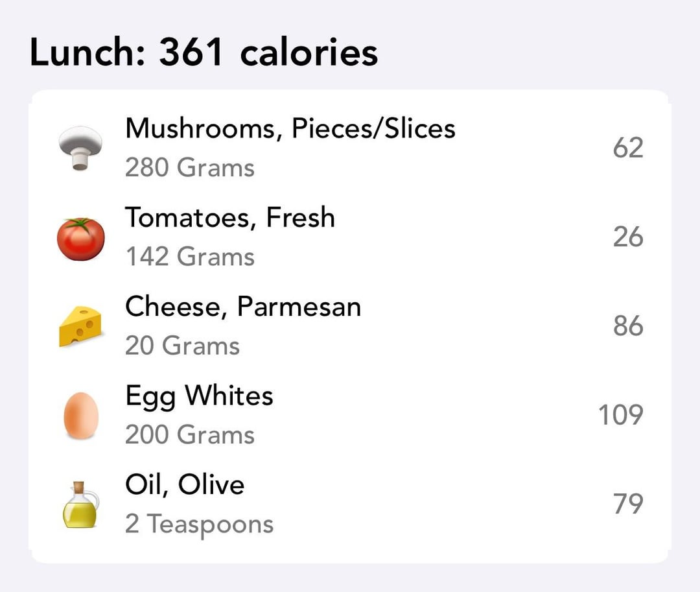Tap the olive oil bottle icon
Viewport: 700px width, 592px height.
tap(80, 504)
